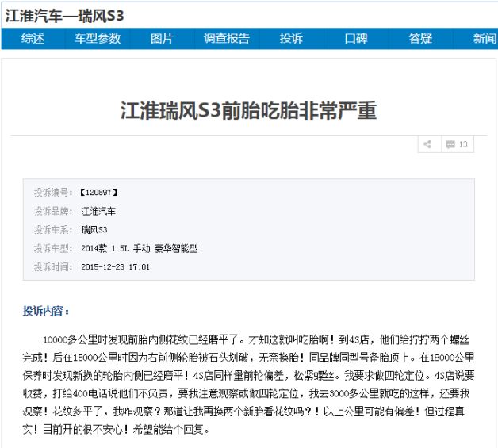Select the 投诉 tab
Image resolution: width=498 pixels, height=448 pixels.
coord(291,39)
